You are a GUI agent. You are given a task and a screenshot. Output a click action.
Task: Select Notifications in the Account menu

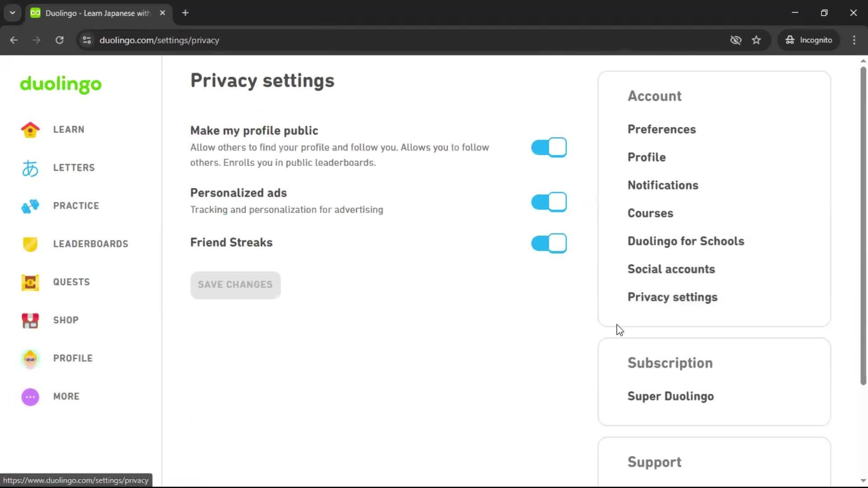coord(663,185)
